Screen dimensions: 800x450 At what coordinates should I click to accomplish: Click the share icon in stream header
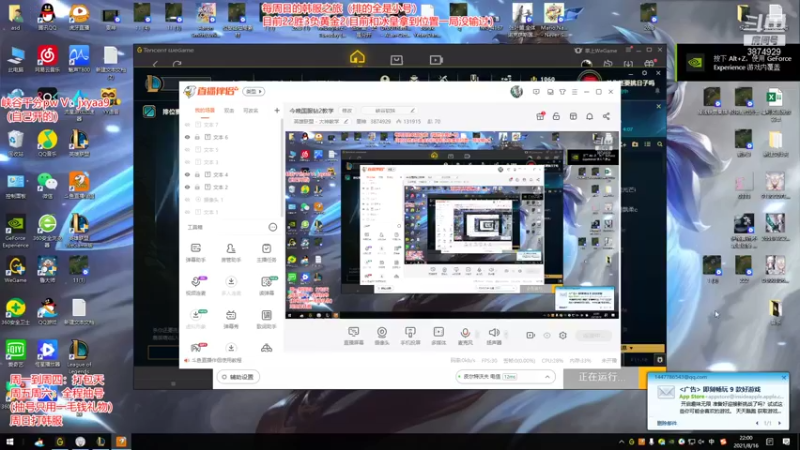tap(606, 116)
